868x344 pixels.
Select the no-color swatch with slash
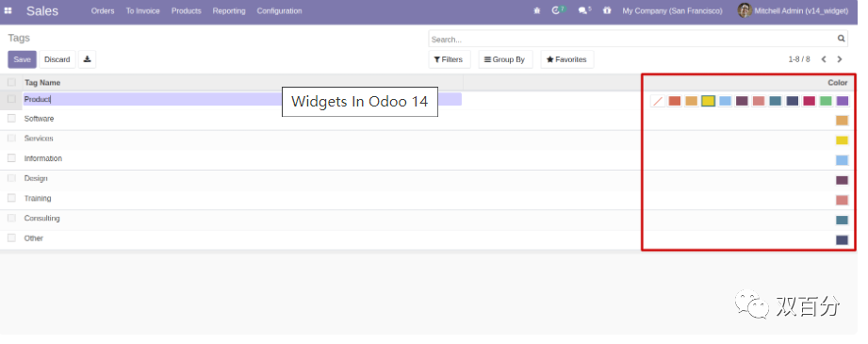(x=658, y=101)
